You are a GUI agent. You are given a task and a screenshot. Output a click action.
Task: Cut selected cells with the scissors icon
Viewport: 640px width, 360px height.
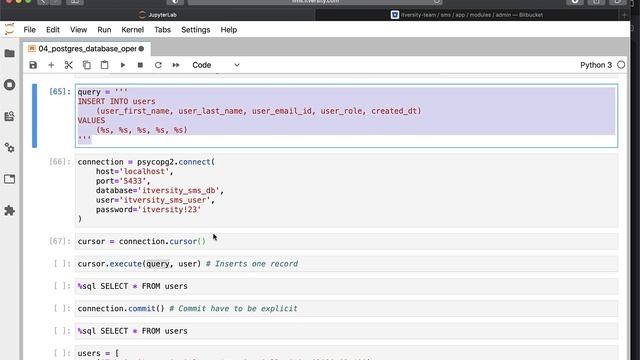click(69, 65)
